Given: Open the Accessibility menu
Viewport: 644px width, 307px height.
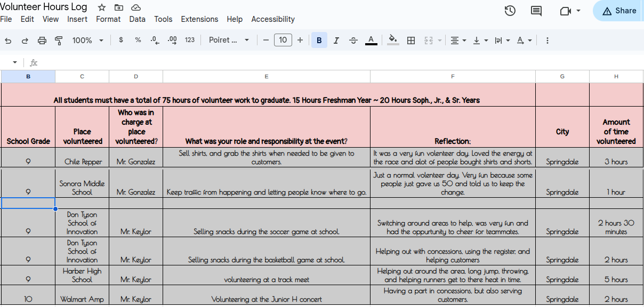Looking at the screenshot, I should click(273, 19).
